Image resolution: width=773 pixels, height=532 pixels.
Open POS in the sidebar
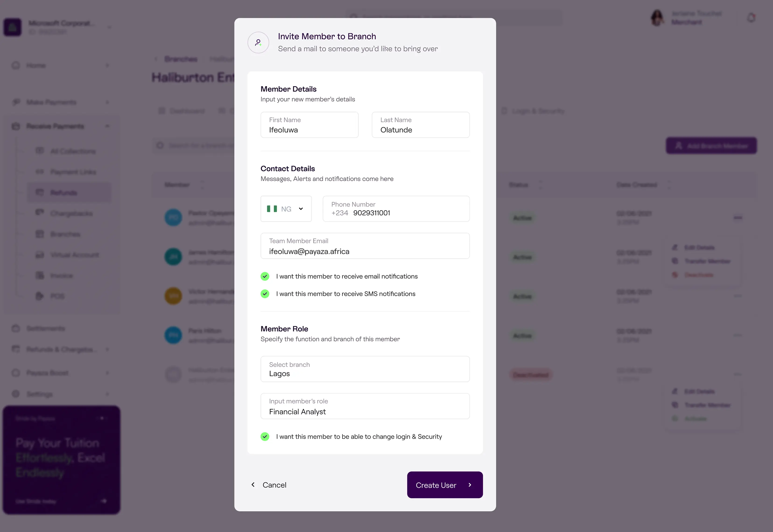pos(69,296)
